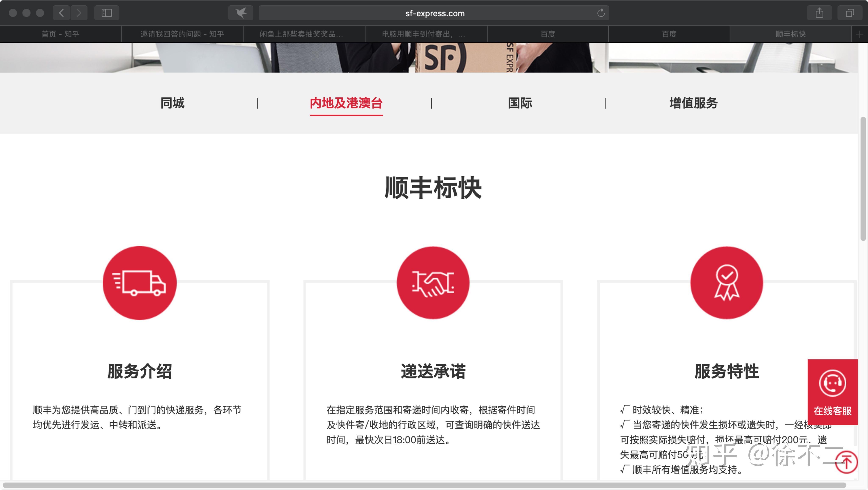Show all tabs overview button
The width and height of the screenshot is (868, 490).
click(x=850, y=13)
